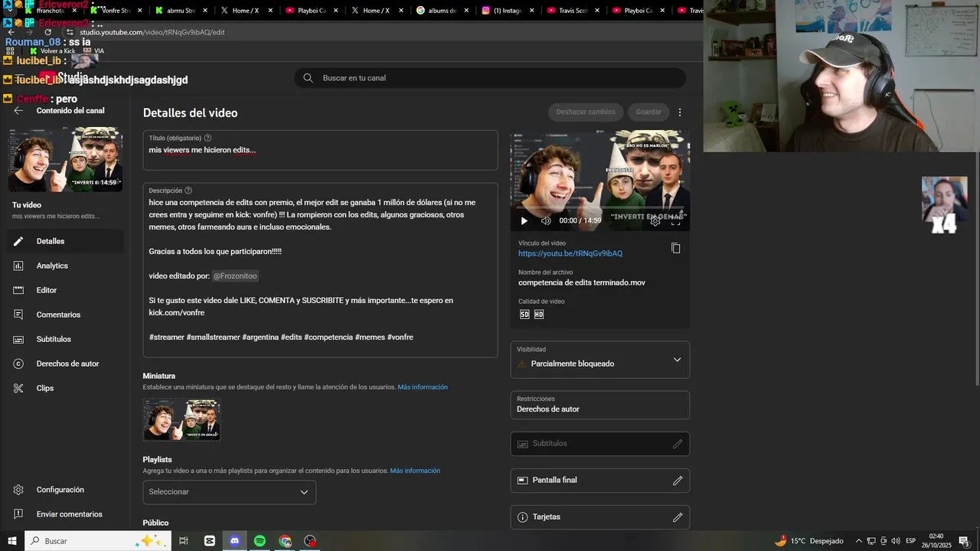Click the HD quality badge
The image size is (980, 551).
[539, 315]
